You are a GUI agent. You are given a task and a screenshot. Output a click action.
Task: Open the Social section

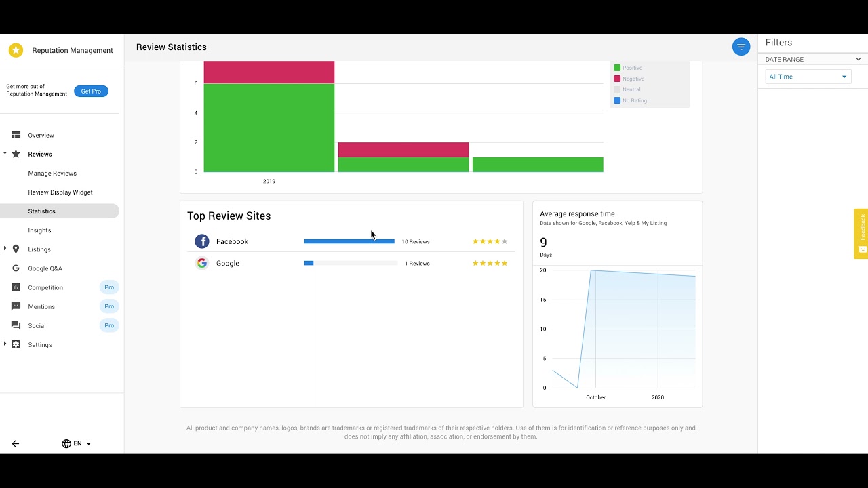pyautogui.click(x=37, y=325)
